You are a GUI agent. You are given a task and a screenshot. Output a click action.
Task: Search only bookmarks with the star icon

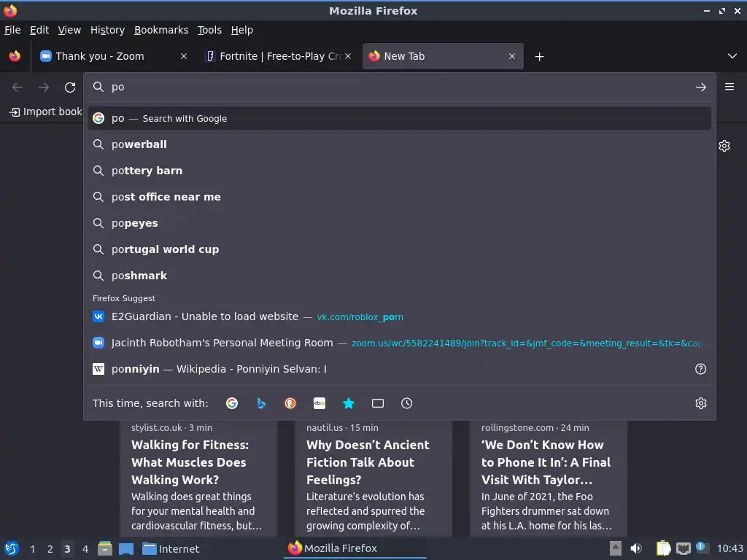349,403
